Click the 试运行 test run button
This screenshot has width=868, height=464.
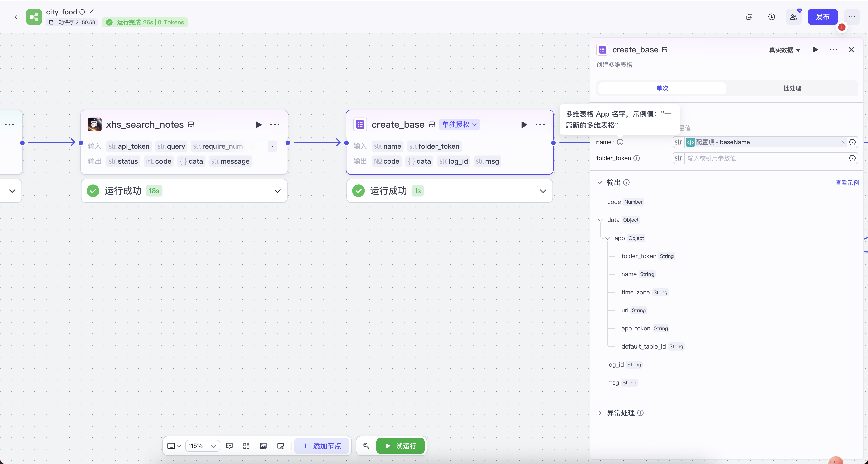click(x=400, y=446)
